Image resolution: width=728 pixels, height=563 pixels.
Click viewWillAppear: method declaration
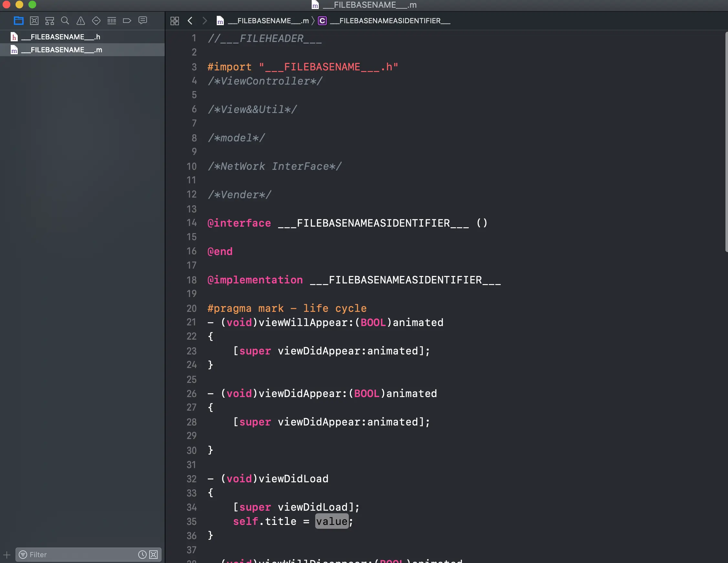pyautogui.click(x=325, y=322)
